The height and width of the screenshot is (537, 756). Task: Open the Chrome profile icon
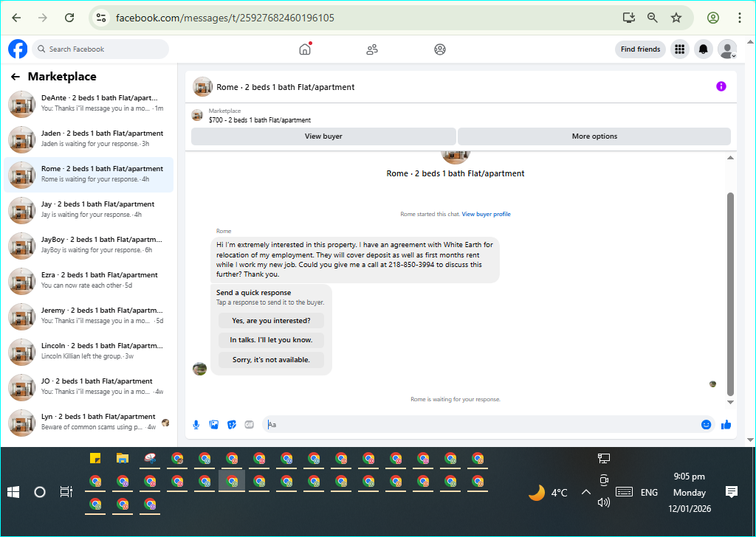click(x=713, y=18)
